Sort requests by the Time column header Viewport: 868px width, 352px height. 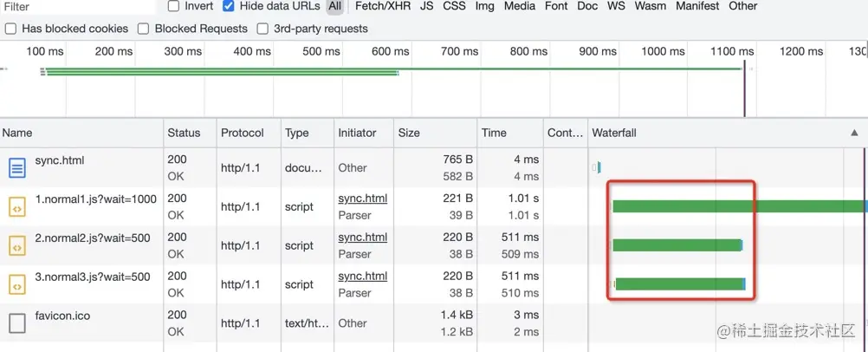pos(494,133)
